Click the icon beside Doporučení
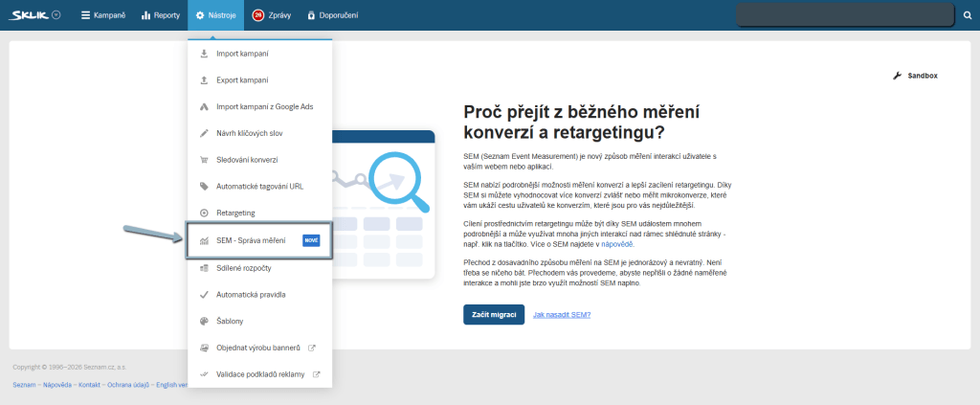Image resolution: width=980 pixels, height=405 pixels. coord(311,15)
